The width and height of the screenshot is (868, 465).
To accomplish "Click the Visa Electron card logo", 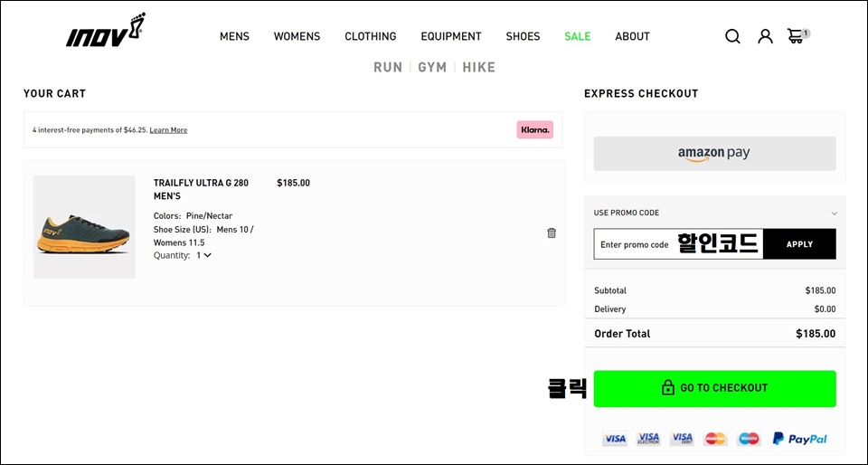I will (x=648, y=439).
